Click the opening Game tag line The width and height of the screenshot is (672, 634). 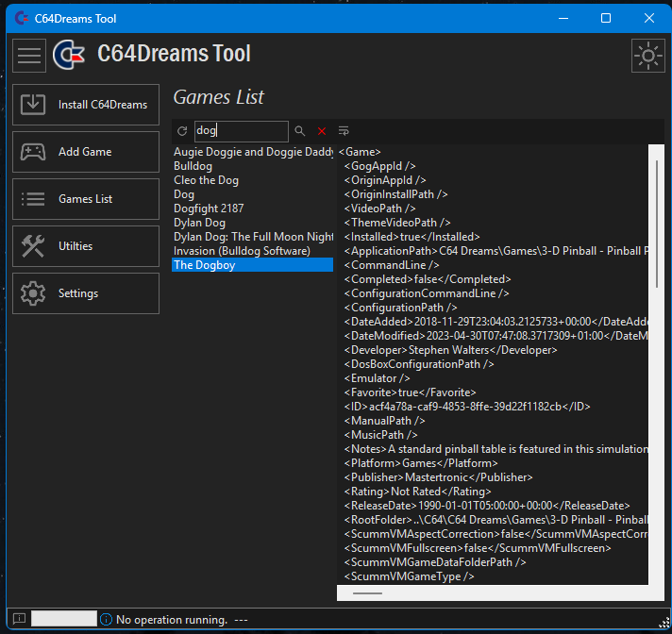[360, 152]
